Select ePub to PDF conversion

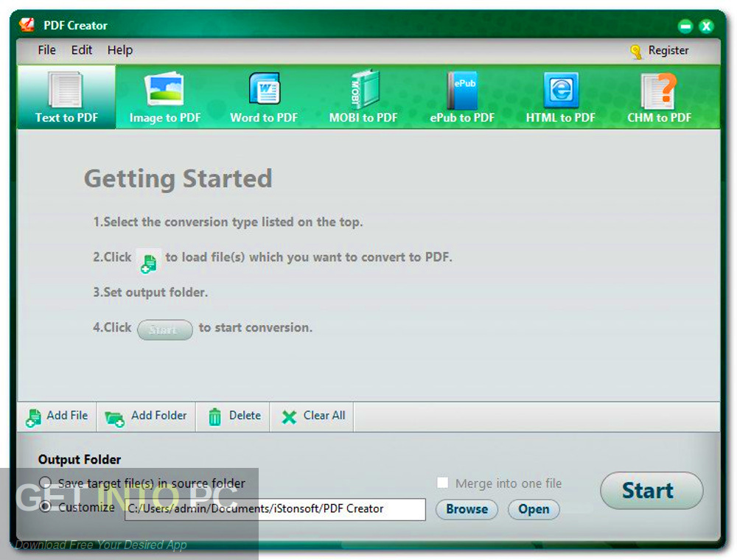(x=462, y=97)
